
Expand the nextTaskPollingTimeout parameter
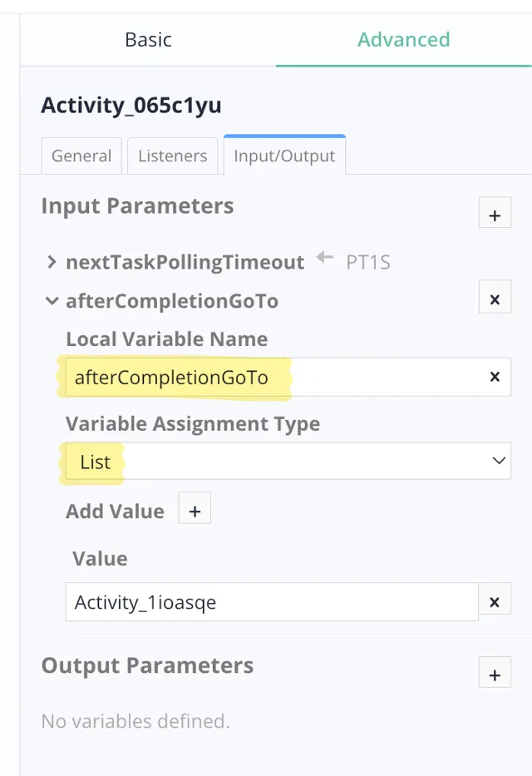(x=52, y=263)
